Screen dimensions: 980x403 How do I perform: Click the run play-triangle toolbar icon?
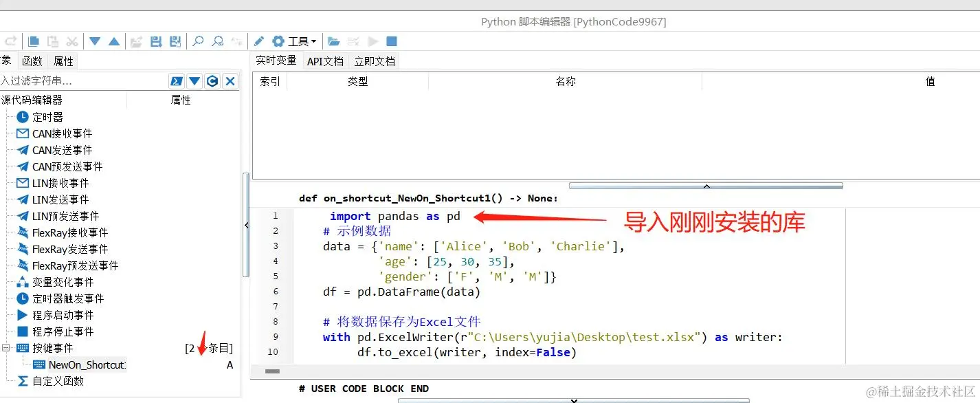coord(373,41)
